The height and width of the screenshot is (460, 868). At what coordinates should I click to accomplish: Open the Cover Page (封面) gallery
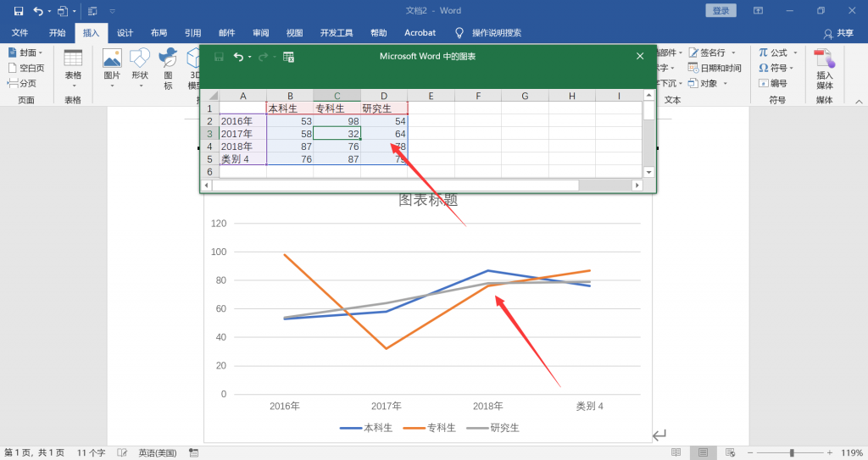click(25, 53)
